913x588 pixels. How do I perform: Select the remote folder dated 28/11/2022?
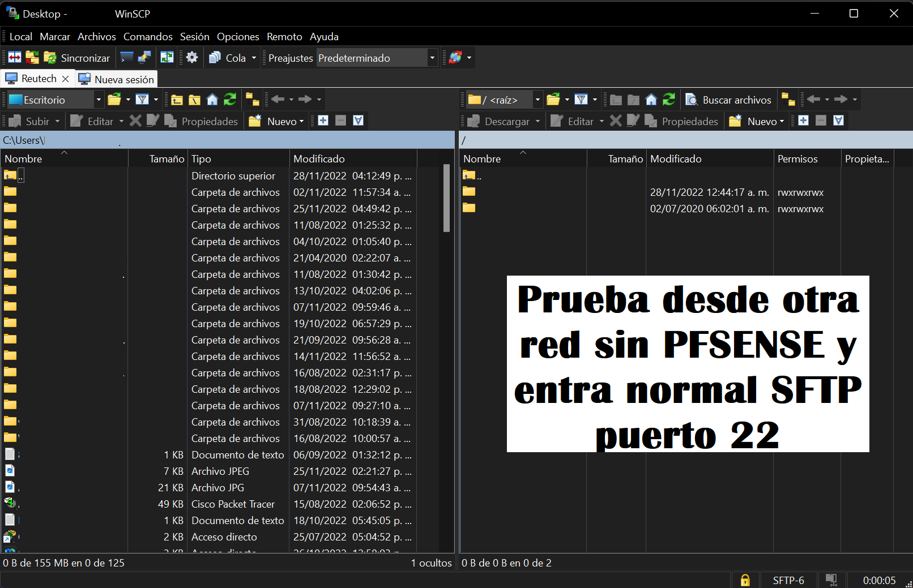coord(677,192)
